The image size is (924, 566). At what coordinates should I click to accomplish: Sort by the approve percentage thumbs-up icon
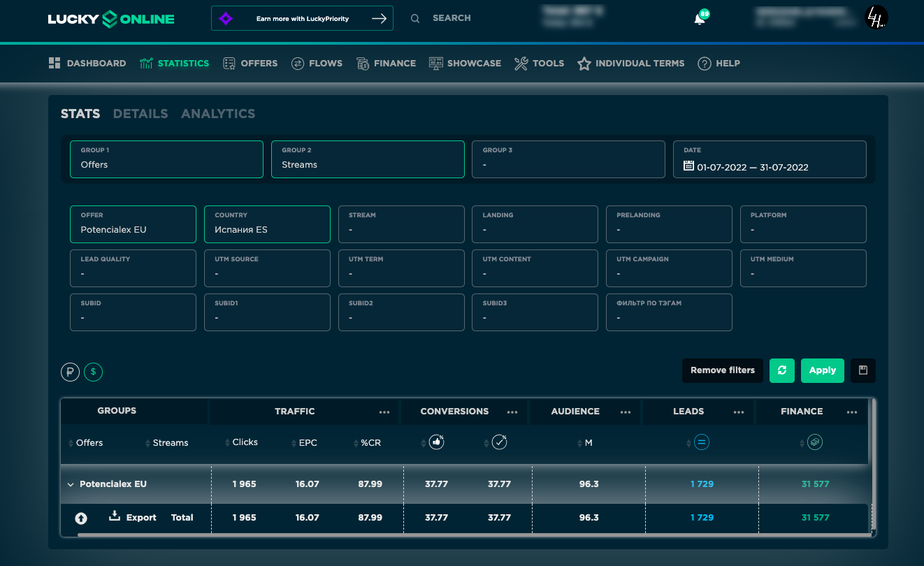(x=436, y=442)
